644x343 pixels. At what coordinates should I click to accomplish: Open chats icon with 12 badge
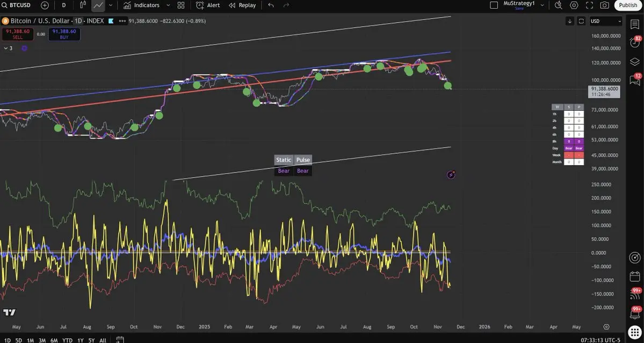pos(635,80)
